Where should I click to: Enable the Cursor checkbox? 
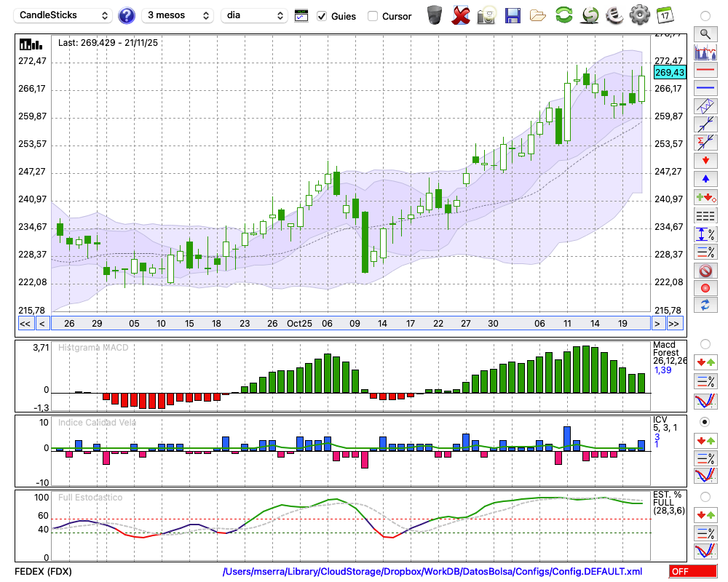pyautogui.click(x=372, y=16)
